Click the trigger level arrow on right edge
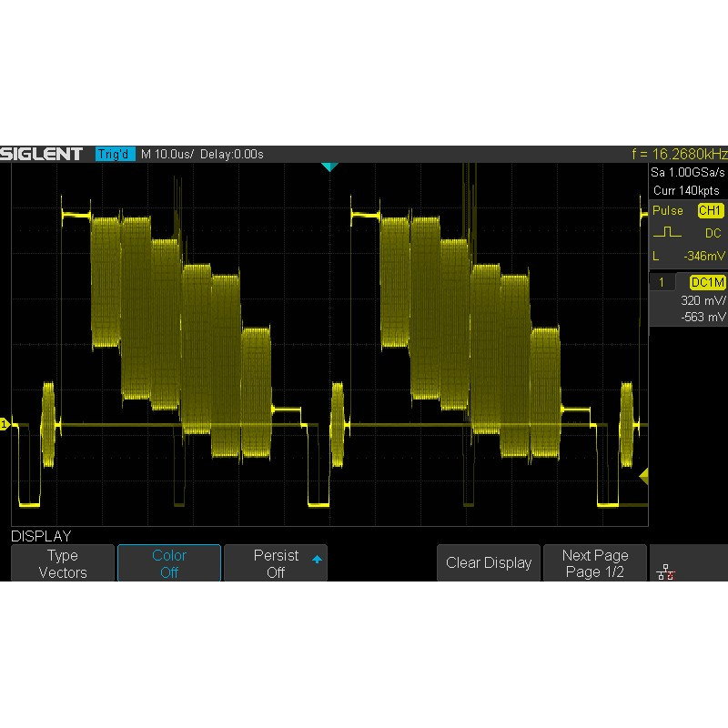728x728 pixels. click(x=643, y=475)
